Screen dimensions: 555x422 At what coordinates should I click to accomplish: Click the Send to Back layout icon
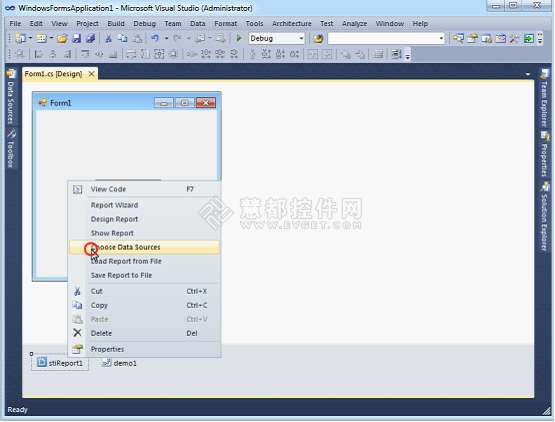click(x=360, y=54)
